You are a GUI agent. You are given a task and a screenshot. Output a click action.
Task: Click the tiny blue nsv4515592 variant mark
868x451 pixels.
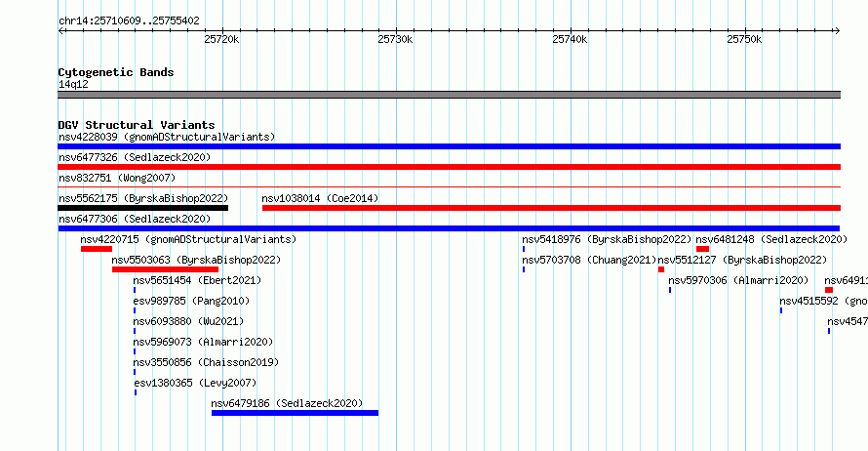click(781, 310)
